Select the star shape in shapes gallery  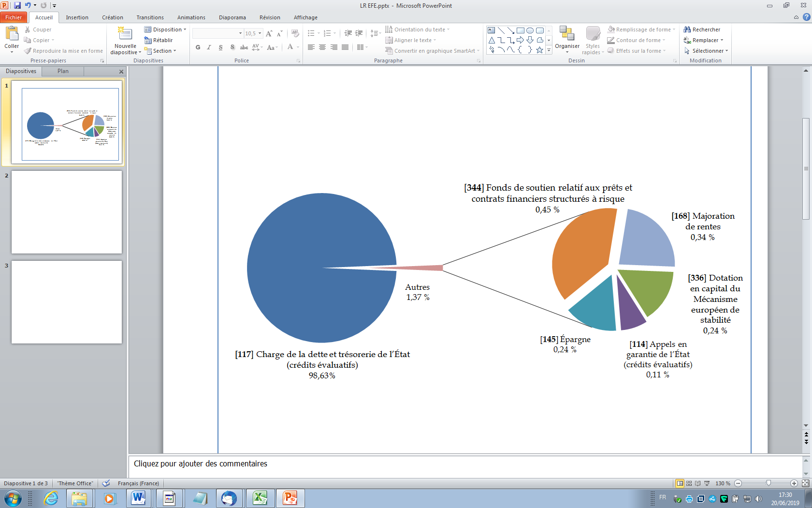[x=539, y=50]
